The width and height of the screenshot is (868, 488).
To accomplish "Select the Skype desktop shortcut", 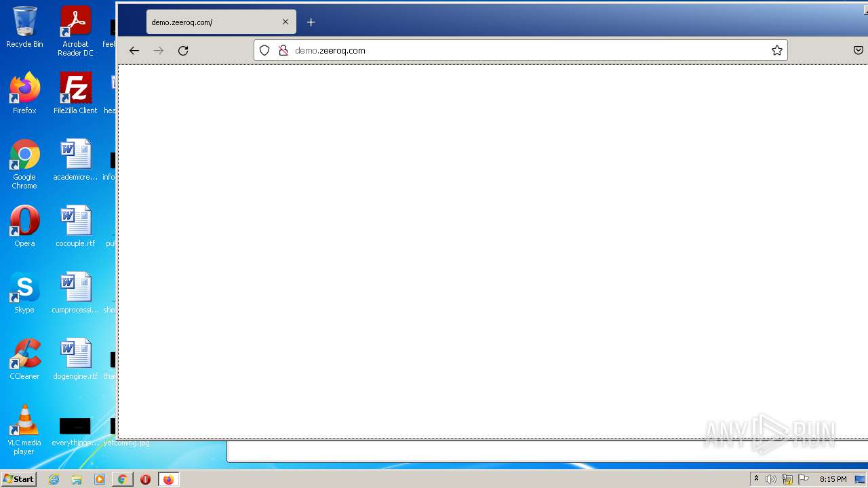I will click(x=24, y=293).
